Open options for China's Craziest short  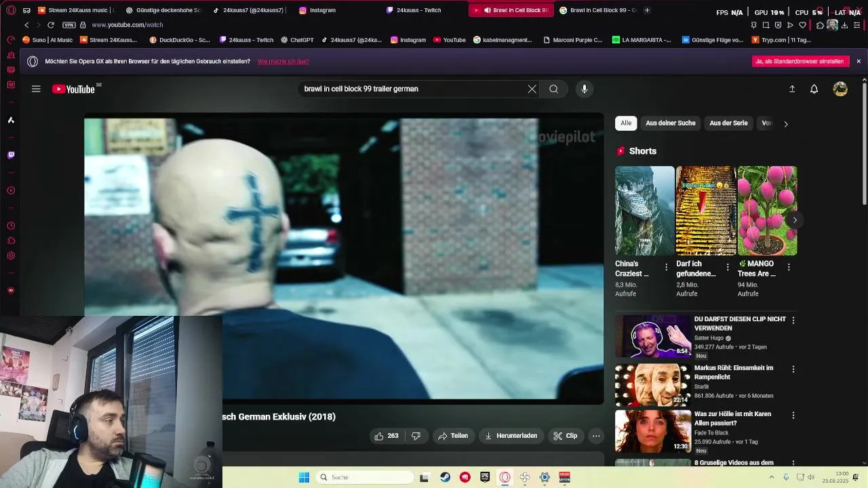(x=666, y=267)
